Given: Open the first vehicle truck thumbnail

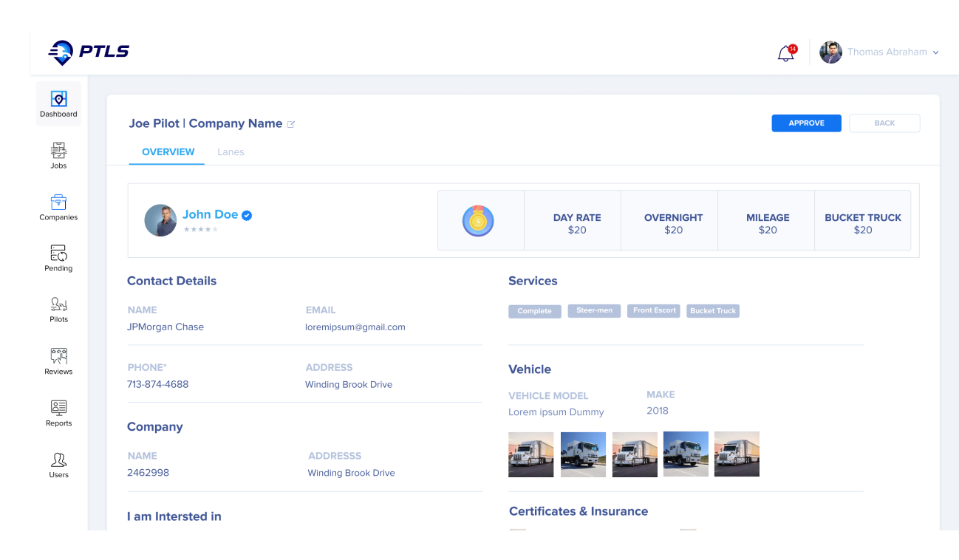Looking at the screenshot, I should [x=530, y=454].
